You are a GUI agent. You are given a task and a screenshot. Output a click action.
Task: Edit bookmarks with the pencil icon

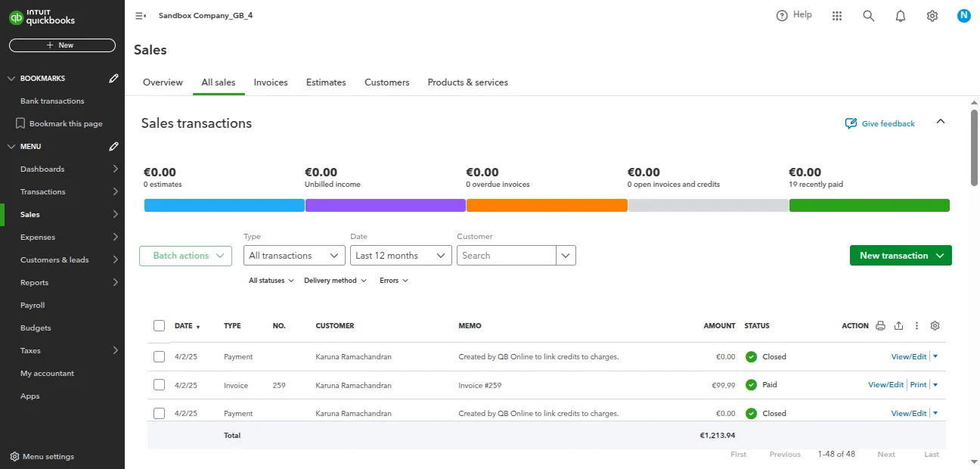[x=113, y=78]
